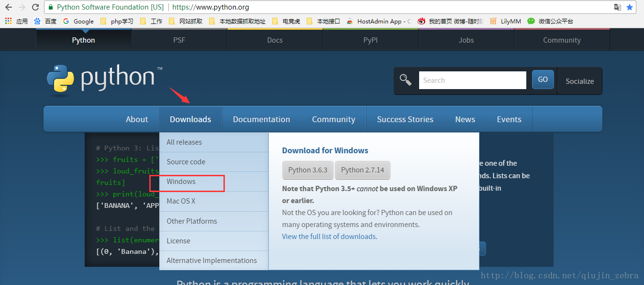Choose License in Downloads menu
The width and height of the screenshot is (644, 285).
(x=214, y=241)
